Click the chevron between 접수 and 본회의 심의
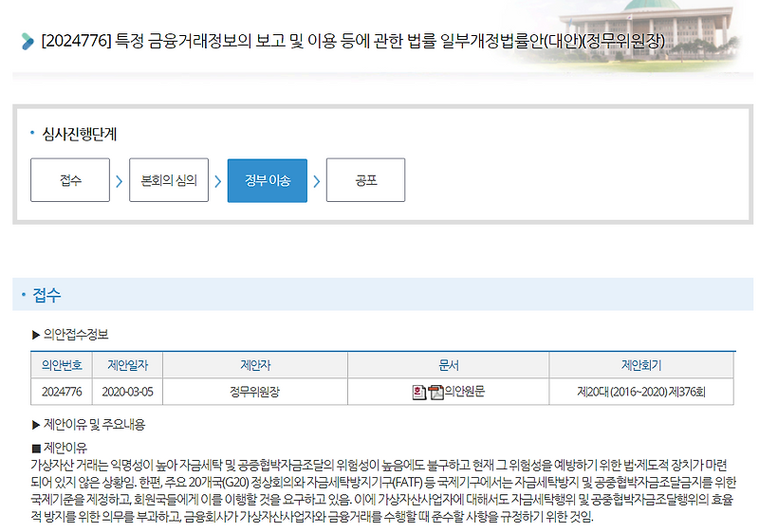Viewport: 759px width, 532px height. [x=120, y=181]
